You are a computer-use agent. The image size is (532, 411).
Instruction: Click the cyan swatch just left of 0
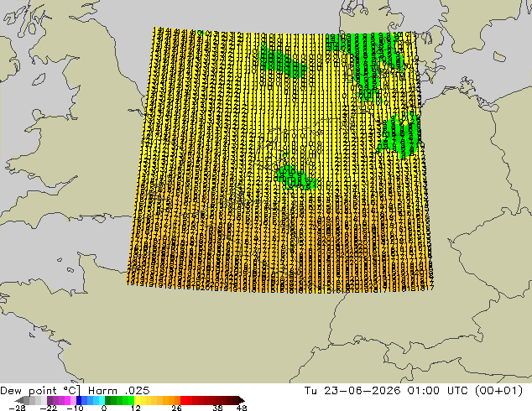pos(102,400)
